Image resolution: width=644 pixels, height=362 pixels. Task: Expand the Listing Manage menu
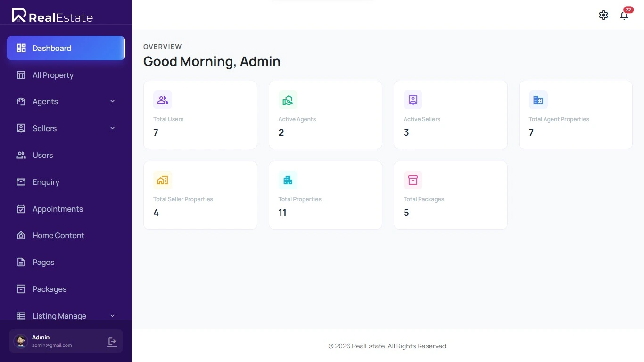coord(112,316)
